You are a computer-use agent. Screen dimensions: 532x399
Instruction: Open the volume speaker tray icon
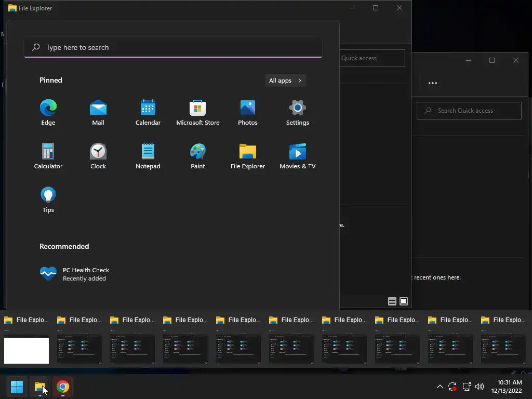[480, 387]
